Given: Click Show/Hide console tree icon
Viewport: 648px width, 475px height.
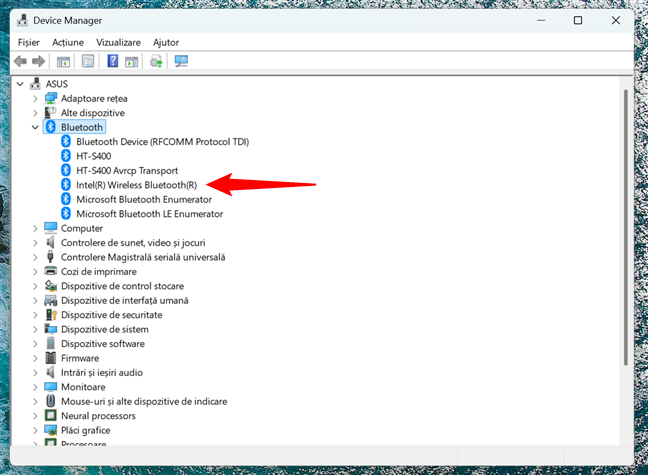Looking at the screenshot, I should point(63,62).
